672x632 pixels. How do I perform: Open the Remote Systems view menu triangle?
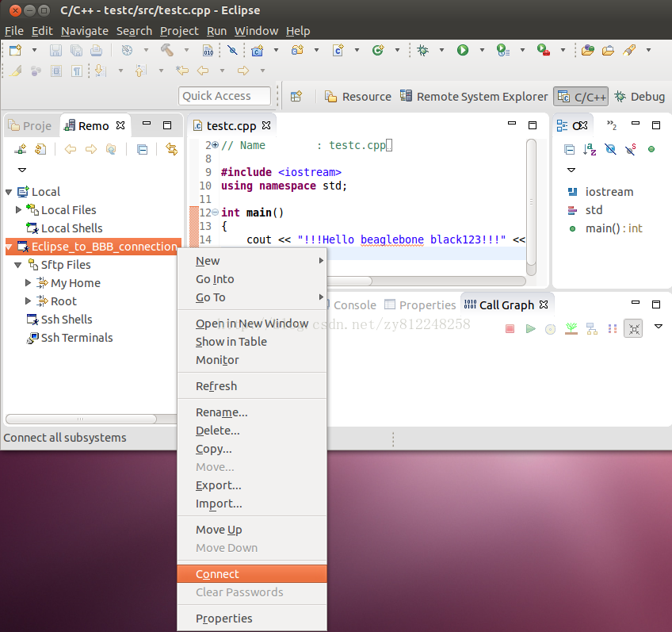click(x=21, y=170)
